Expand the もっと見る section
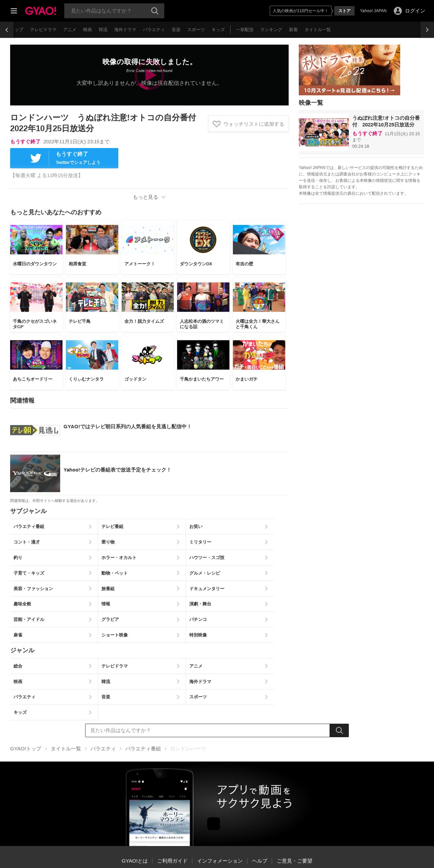The image size is (434, 868). (149, 197)
